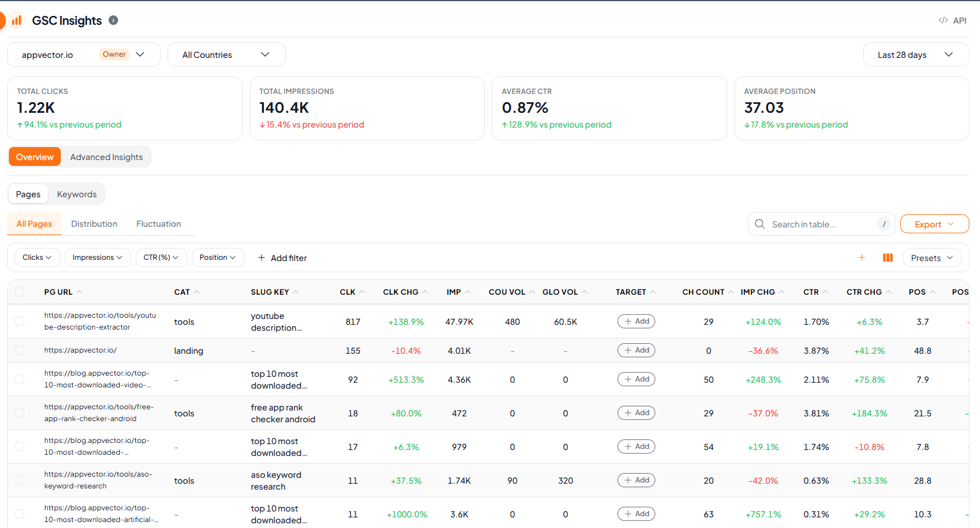Add target for appvector.io landing row
This screenshot has width=980, height=528.
click(636, 350)
